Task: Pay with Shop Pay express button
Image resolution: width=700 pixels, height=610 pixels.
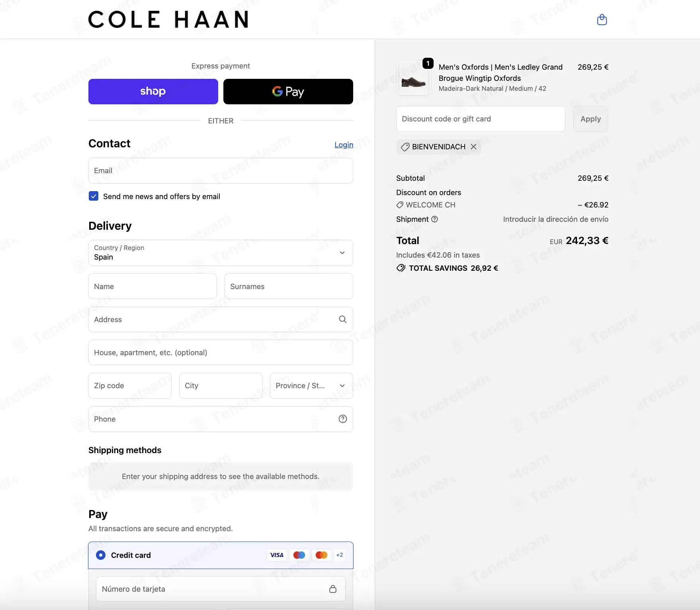Action: coord(153,92)
